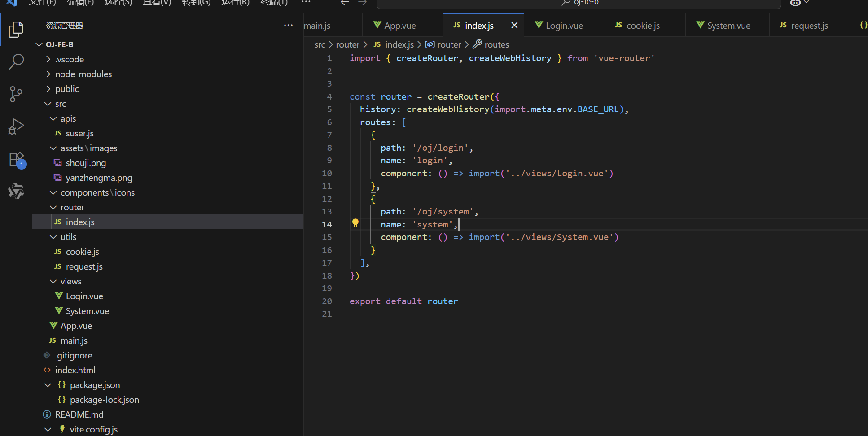
Task: Open the Explorer panel more actions menu
Action: pos(288,26)
